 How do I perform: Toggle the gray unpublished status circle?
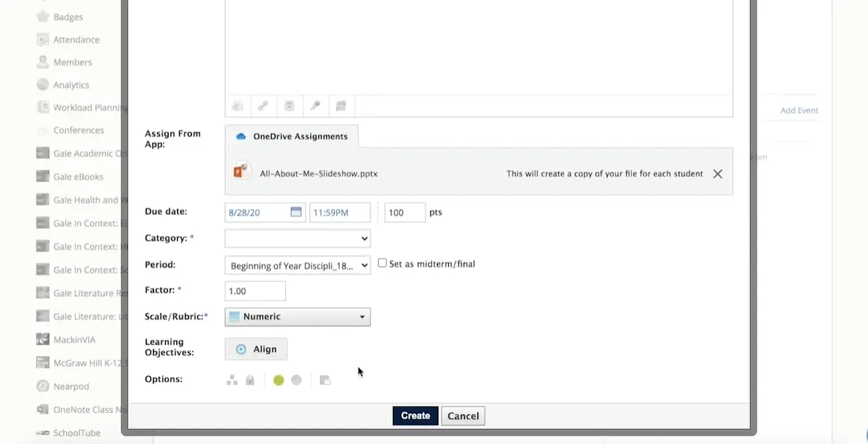(297, 381)
